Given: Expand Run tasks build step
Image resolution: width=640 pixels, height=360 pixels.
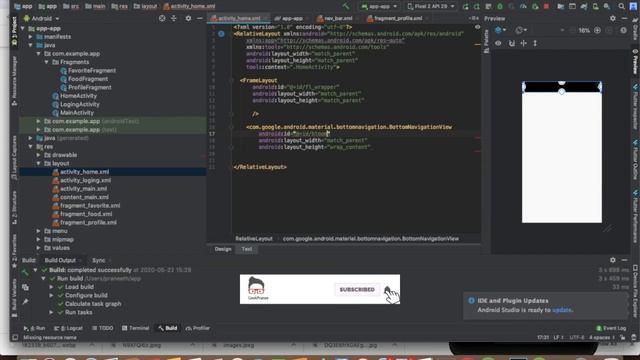Looking at the screenshot, I should pyautogui.click(x=51, y=312).
